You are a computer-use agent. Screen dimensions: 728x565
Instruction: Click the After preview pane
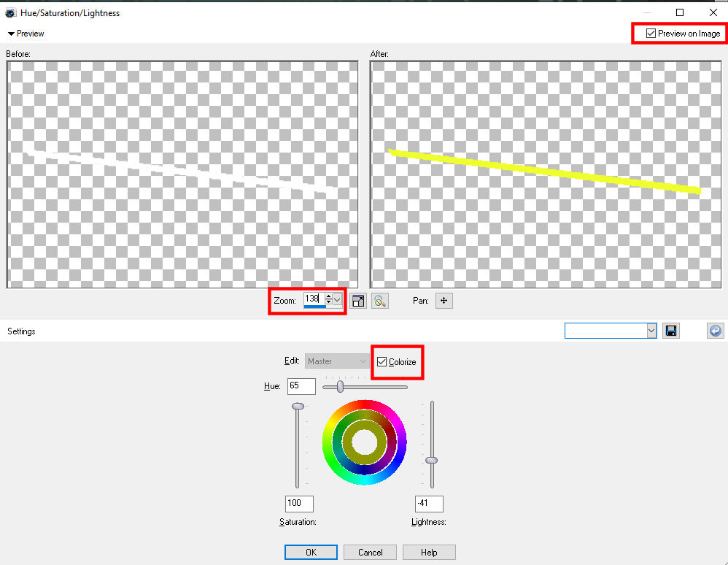[x=546, y=174]
